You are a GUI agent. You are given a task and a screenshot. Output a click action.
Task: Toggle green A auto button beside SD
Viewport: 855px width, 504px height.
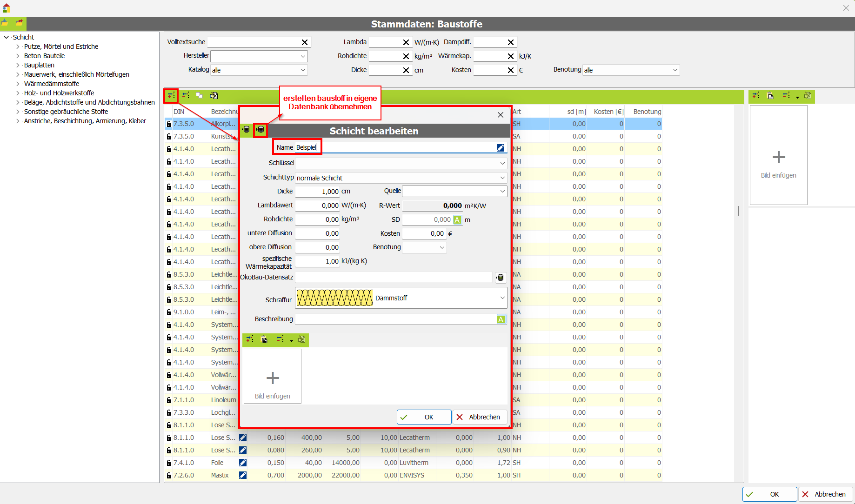coord(457,220)
